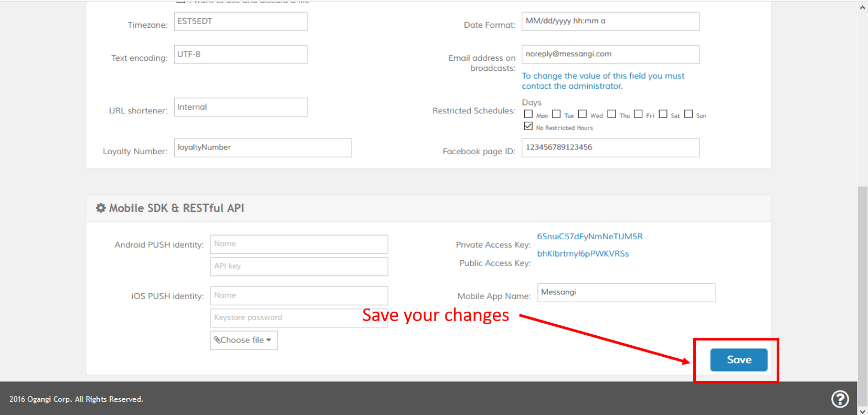Click the Private Access Key value link
This screenshot has height=415, width=868.
[x=590, y=237]
